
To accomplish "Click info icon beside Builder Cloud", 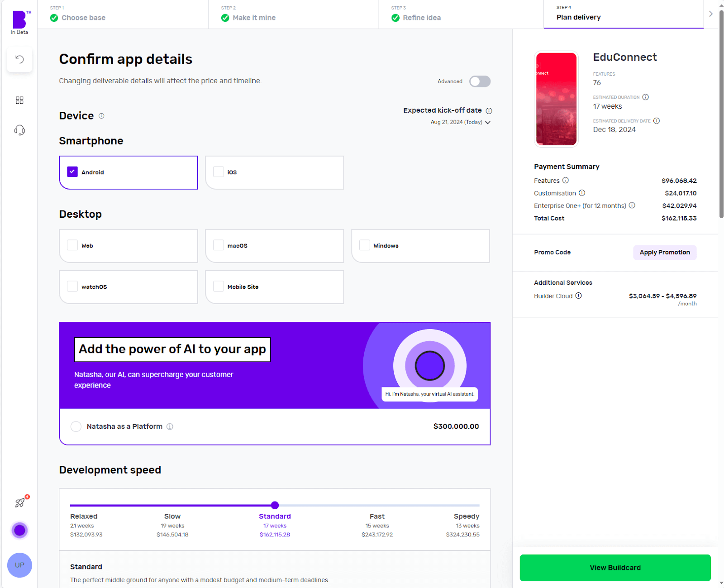I will coord(578,296).
